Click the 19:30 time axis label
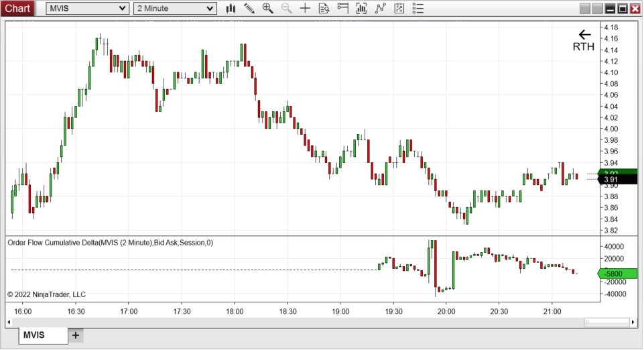The width and height of the screenshot is (644, 350). coord(393,311)
